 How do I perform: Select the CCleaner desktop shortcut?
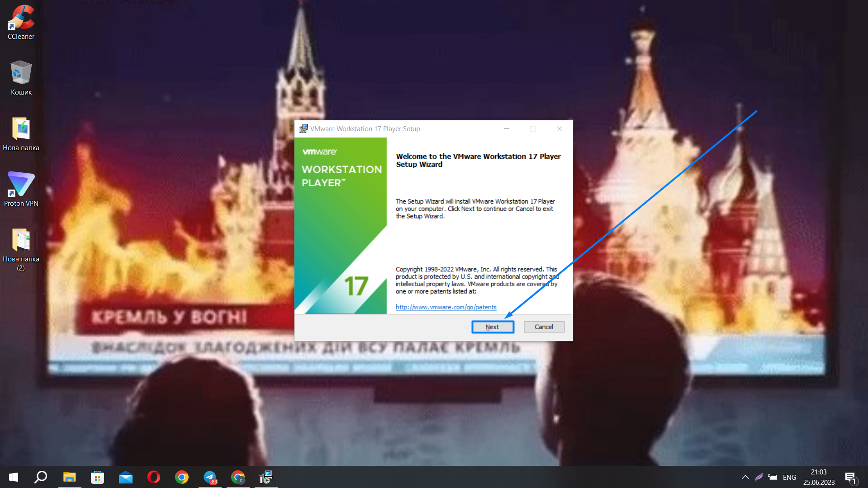(x=21, y=23)
